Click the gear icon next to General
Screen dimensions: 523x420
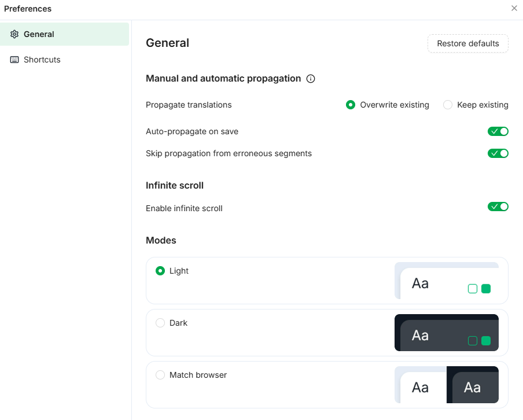(14, 34)
